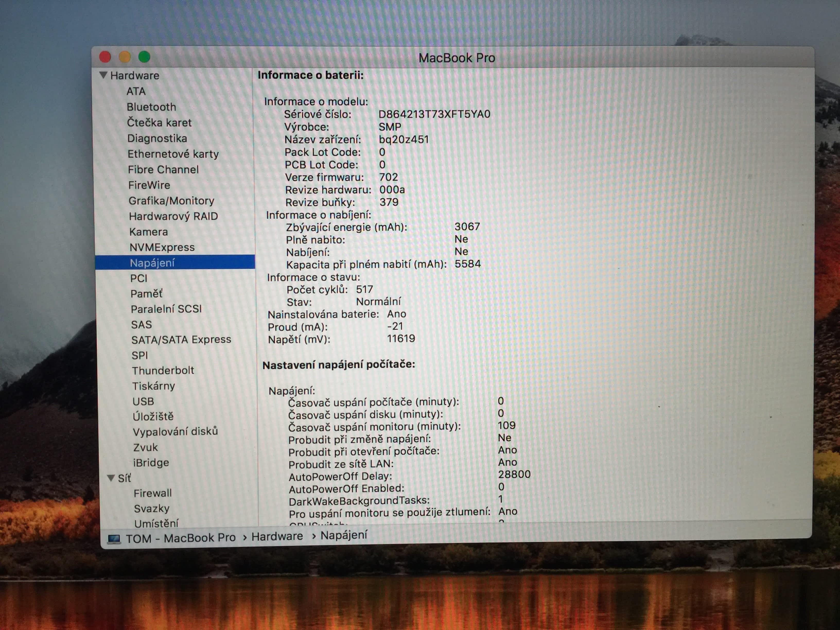Click the computer icon in path bar
Viewport: 840px width, 630px height.
pos(114,539)
